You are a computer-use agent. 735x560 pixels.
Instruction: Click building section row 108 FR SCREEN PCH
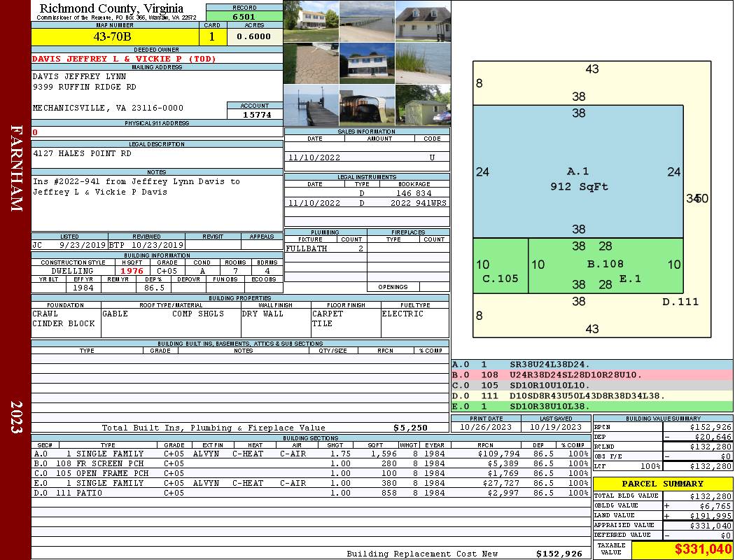(x=310, y=463)
